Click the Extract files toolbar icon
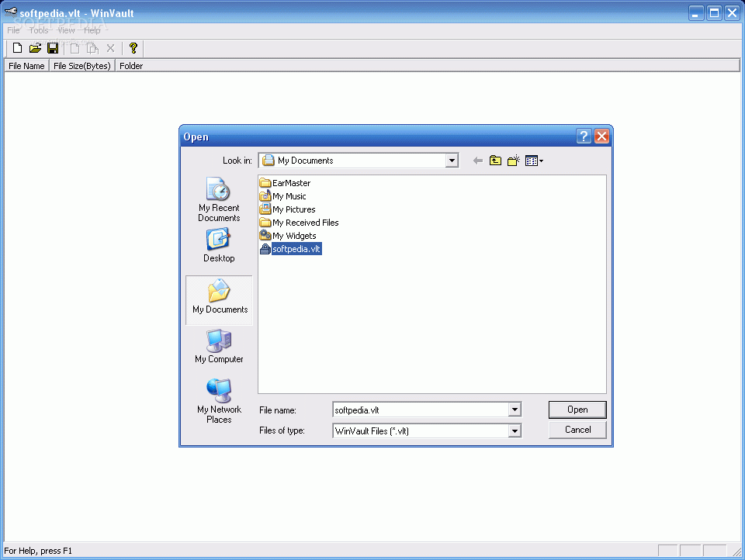This screenshot has width=745, height=560. coord(92,48)
